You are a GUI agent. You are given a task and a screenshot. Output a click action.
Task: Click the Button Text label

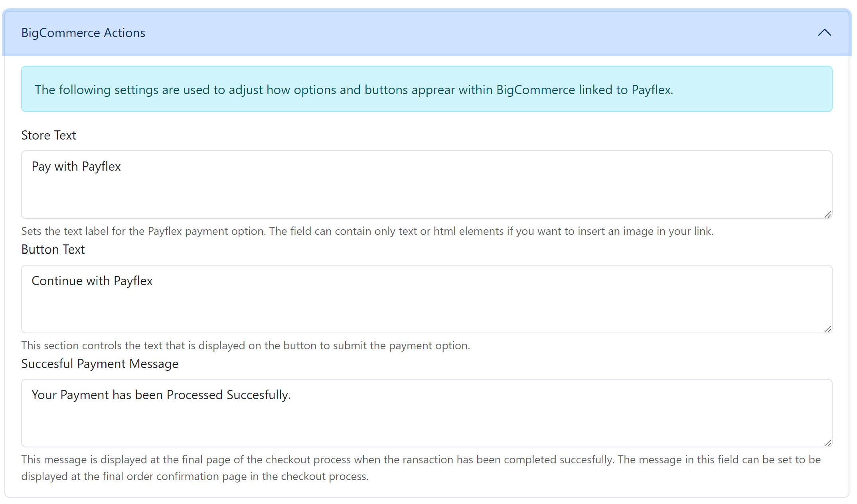53,250
